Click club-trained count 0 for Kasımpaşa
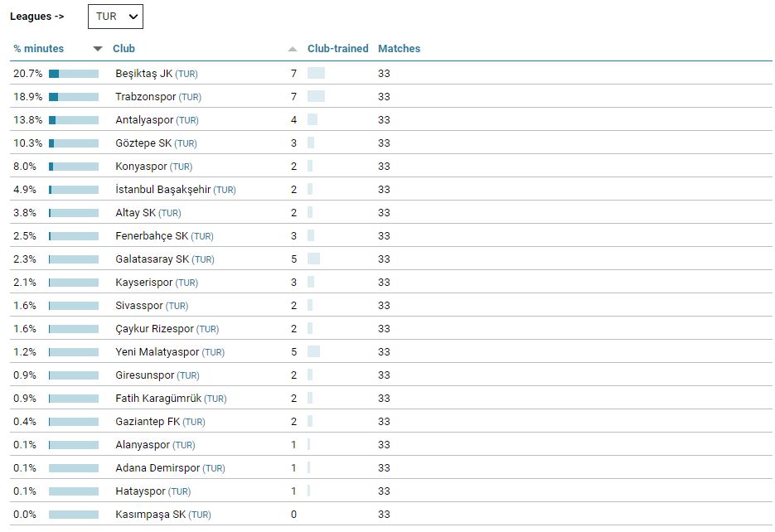Viewport: 775px width, 532px height. coord(293,515)
